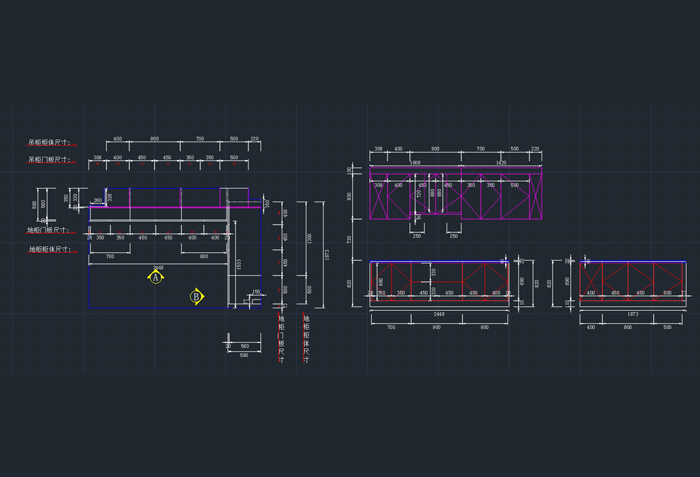Viewport: 700px width, 477px height.
Task: Click the right-side base cabinet elevation drawing
Action: [632, 279]
